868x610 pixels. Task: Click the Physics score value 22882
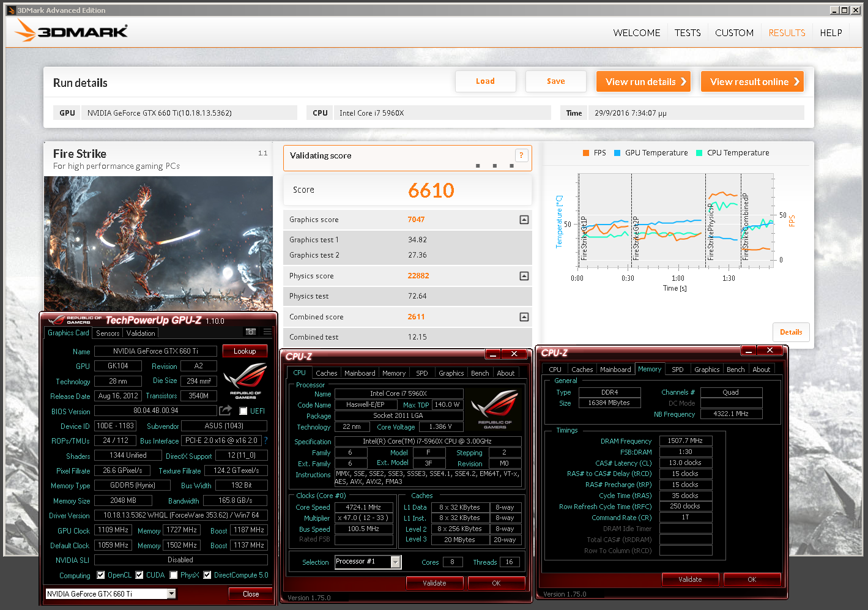pos(418,276)
